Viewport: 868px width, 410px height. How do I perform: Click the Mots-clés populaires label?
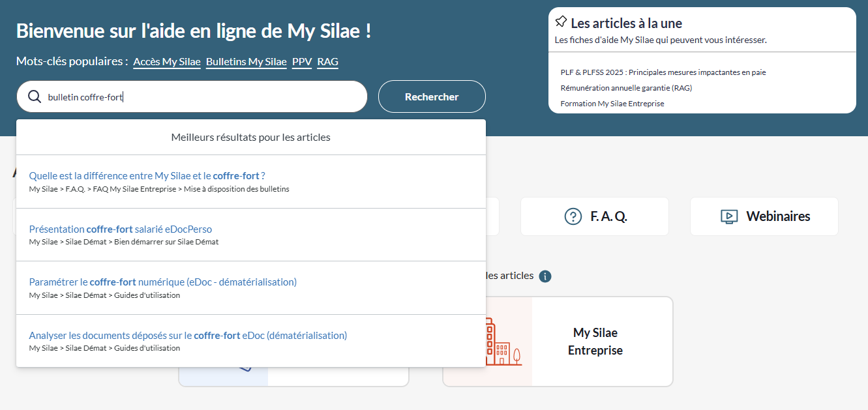tap(72, 61)
